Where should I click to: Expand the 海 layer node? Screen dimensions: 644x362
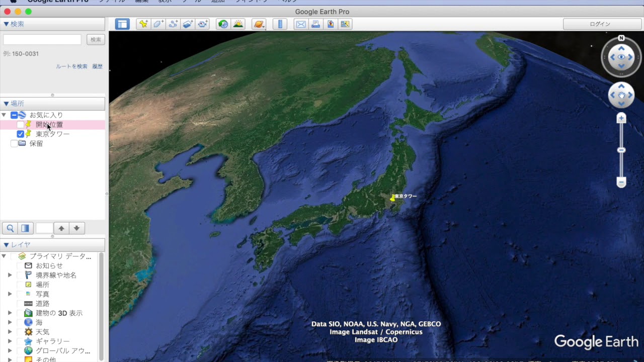click(10, 322)
